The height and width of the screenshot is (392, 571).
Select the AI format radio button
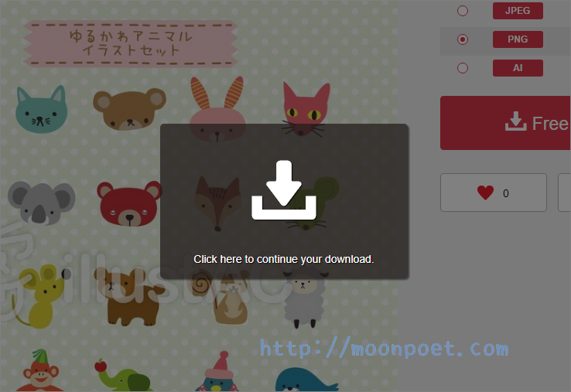click(463, 68)
